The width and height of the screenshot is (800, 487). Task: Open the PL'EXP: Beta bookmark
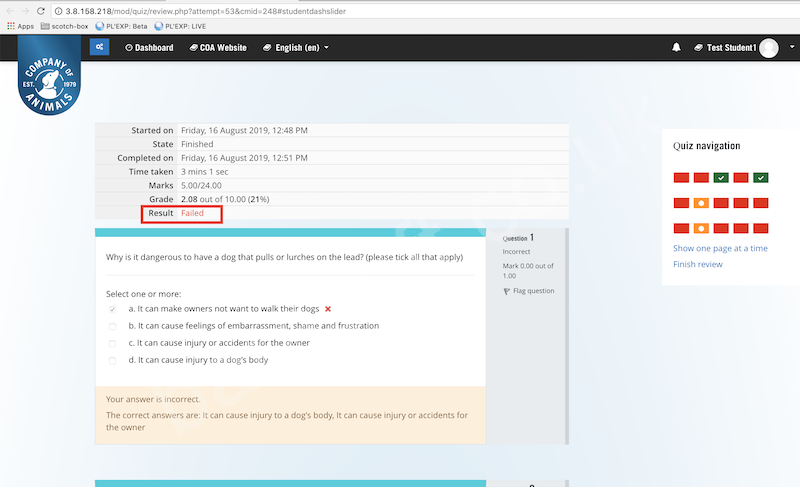(x=121, y=26)
